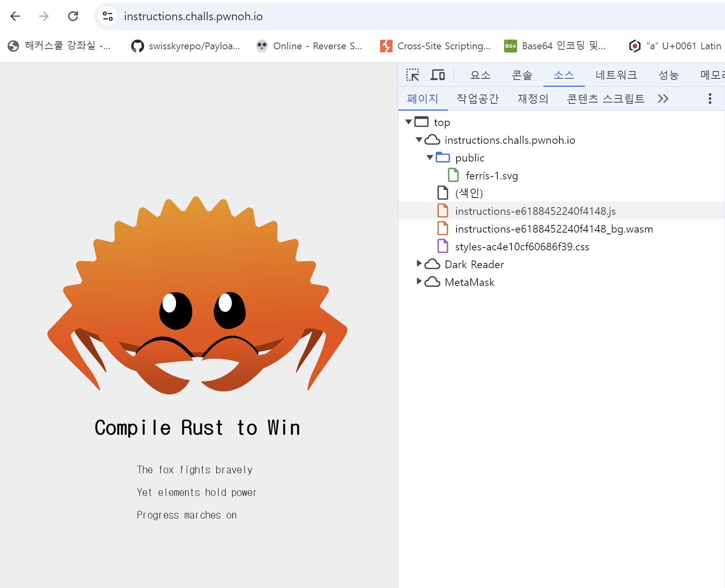The width and height of the screenshot is (725, 588).
Task: Click the GitHub icon on swisskyrepo bookmark
Action: [x=137, y=46]
